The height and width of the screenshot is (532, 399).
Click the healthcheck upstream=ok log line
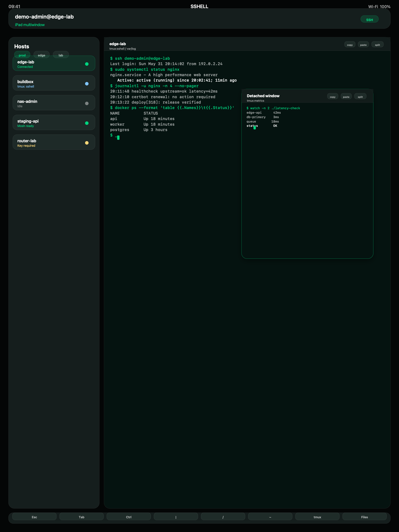pyautogui.click(x=164, y=91)
